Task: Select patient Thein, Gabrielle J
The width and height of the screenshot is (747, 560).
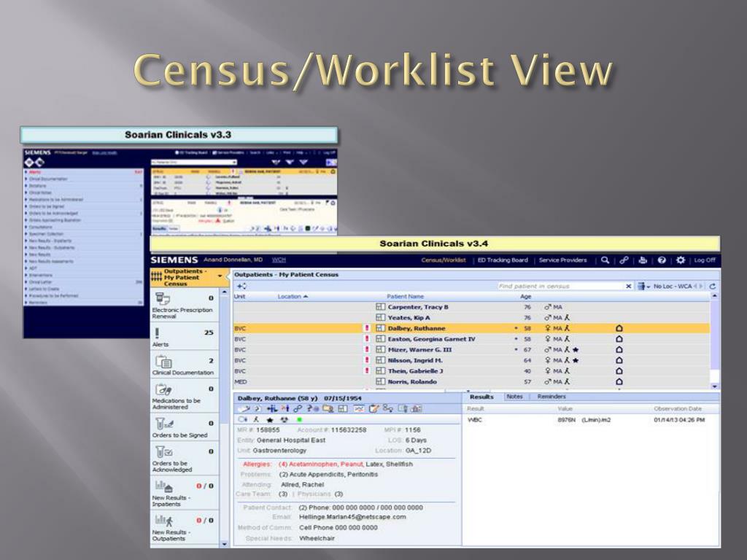Action: (x=415, y=371)
